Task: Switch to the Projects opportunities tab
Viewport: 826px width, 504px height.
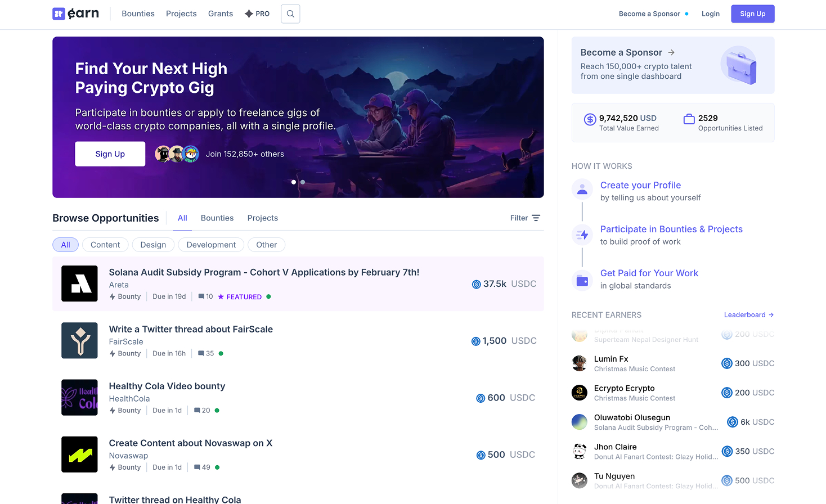Action: tap(263, 218)
